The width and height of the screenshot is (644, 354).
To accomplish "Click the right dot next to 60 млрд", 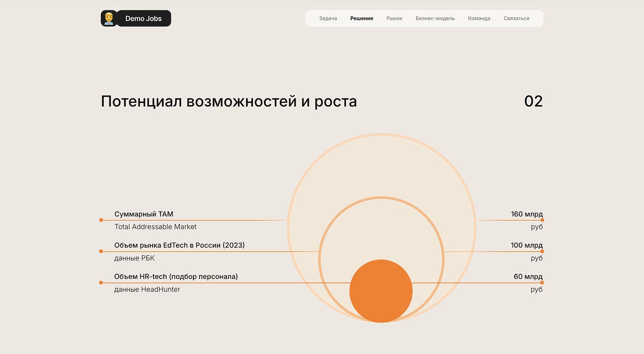I will click(542, 283).
